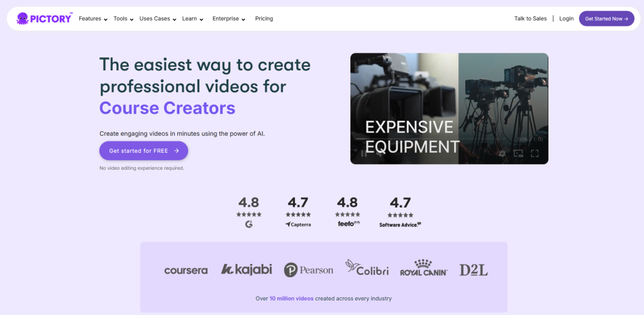The image size is (644, 315).
Task: Pause the video with the pause icon
Action: coord(362,153)
